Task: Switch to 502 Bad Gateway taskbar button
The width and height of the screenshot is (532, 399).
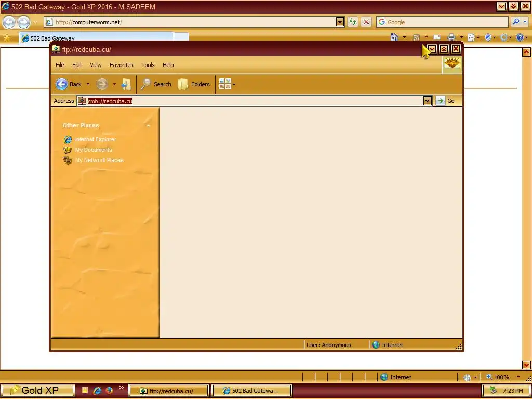Action: click(252, 391)
